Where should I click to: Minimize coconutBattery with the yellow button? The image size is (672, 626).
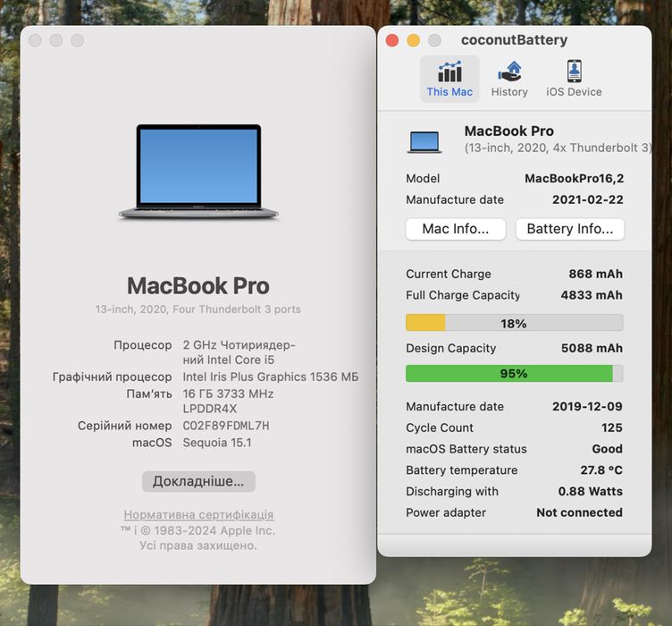point(413,40)
